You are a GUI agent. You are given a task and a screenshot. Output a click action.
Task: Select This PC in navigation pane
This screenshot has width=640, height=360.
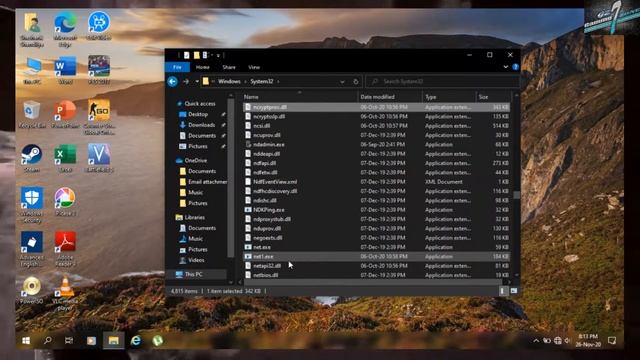[193, 274]
